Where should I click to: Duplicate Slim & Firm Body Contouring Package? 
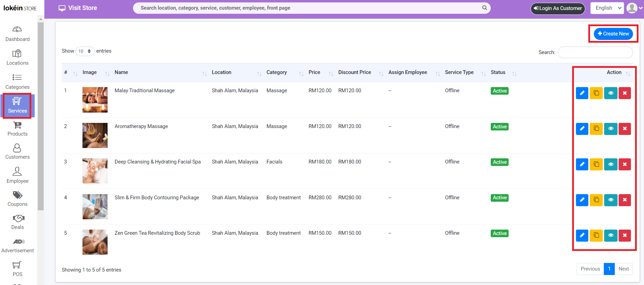596,200
